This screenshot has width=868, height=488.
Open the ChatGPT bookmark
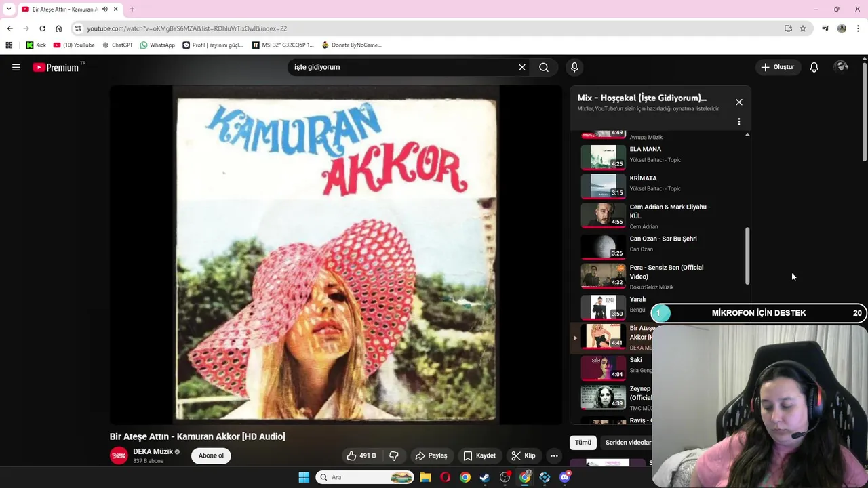tap(117, 45)
